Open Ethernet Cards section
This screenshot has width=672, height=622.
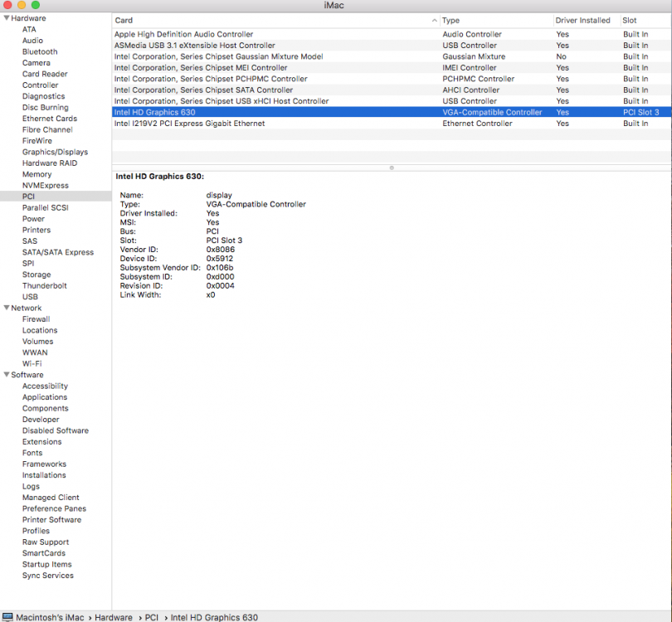point(50,119)
